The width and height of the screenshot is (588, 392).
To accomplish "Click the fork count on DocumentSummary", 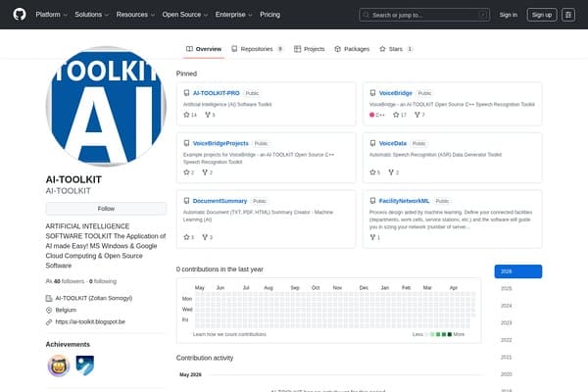I will [208, 237].
